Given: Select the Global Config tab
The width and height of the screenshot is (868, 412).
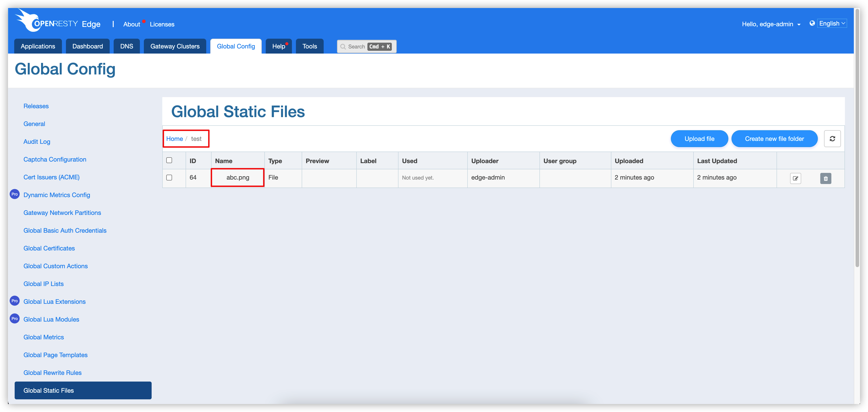Looking at the screenshot, I should (x=236, y=46).
